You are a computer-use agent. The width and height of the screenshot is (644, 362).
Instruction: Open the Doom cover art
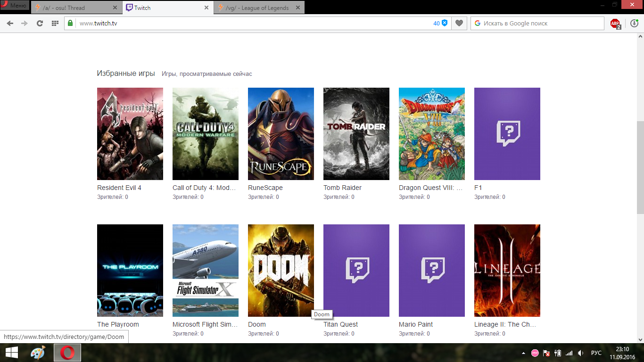(x=281, y=271)
